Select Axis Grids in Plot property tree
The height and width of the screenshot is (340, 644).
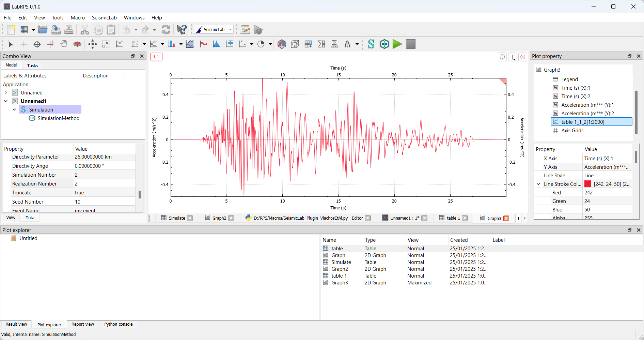pos(572,131)
